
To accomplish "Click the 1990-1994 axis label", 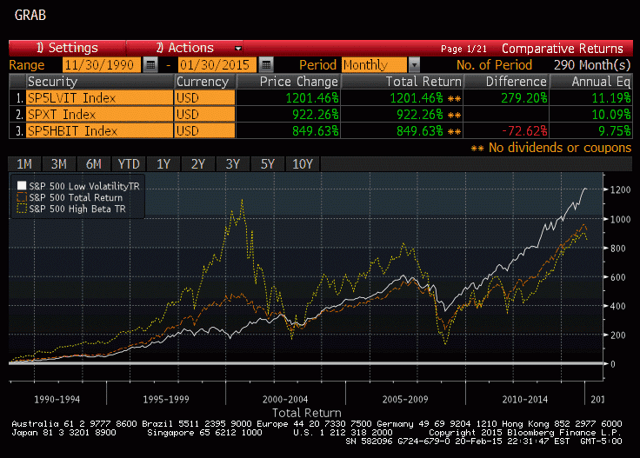I will [x=57, y=399].
